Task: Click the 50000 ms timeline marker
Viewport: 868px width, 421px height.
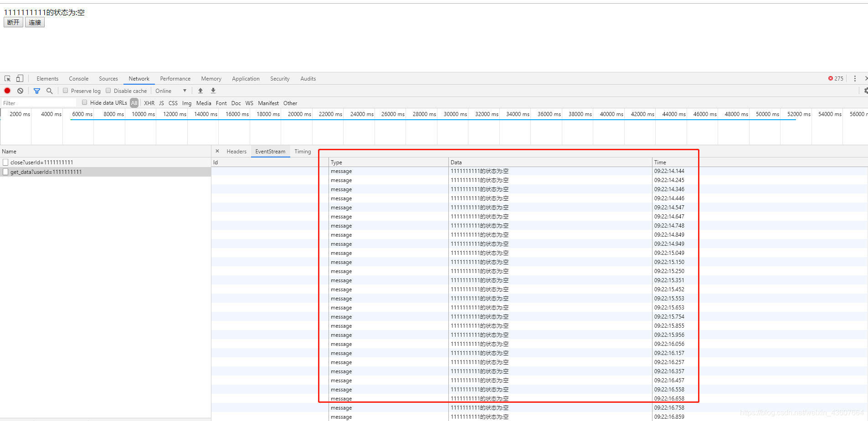Action: (x=767, y=114)
